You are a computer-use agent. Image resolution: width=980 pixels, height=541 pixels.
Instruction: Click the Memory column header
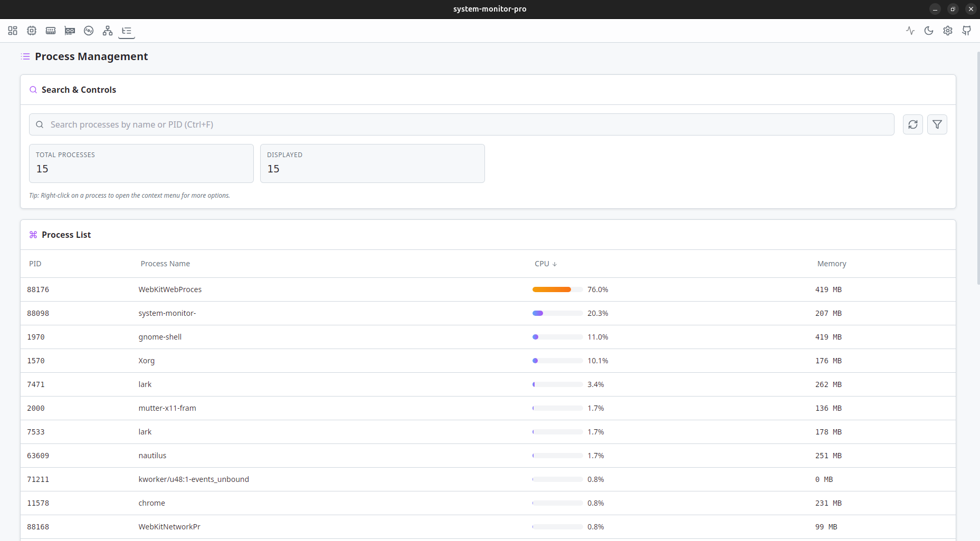[x=831, y=264]
